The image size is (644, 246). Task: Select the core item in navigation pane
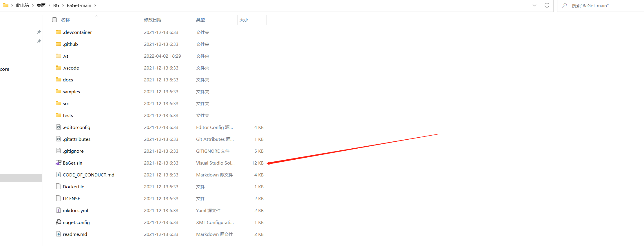coord(5,69)
